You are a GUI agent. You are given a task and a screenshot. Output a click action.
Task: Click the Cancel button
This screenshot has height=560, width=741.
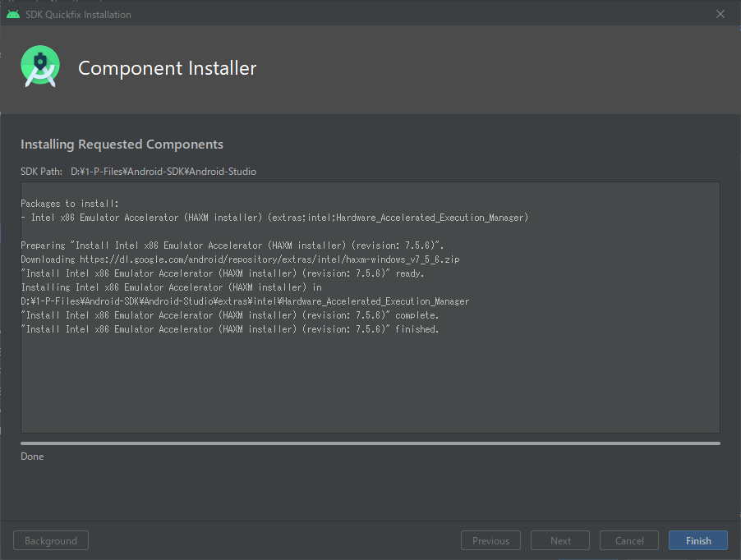point(628,540)
